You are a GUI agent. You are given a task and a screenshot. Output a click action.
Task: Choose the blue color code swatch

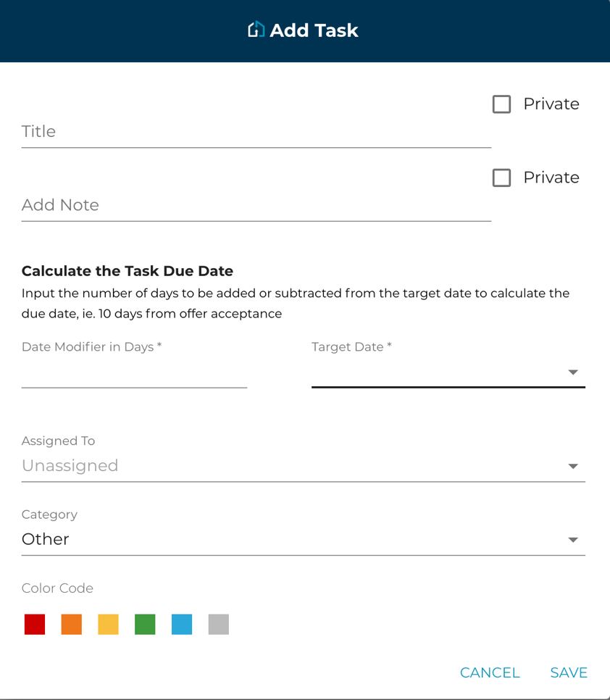(x=182, y=624)
